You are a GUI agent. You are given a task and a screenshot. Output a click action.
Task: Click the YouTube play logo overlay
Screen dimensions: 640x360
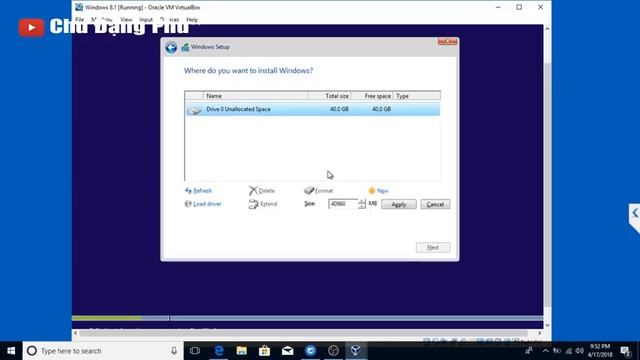31,27
